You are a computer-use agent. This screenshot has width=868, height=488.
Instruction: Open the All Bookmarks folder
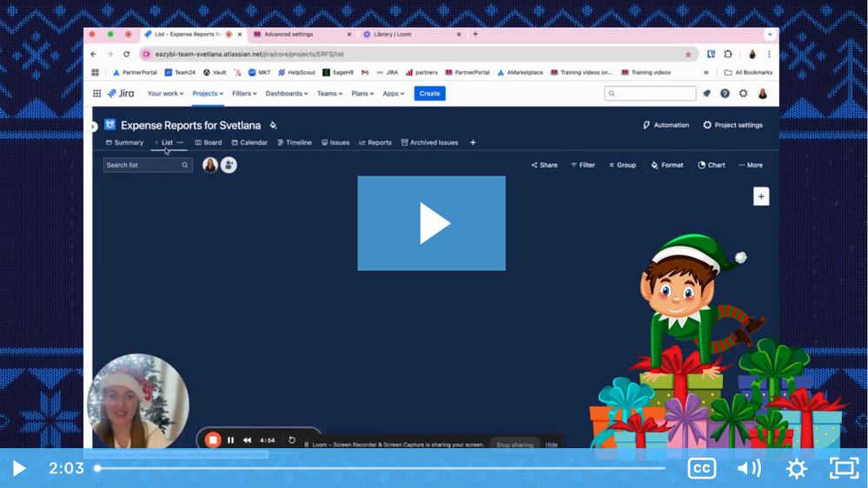point(748,72)
